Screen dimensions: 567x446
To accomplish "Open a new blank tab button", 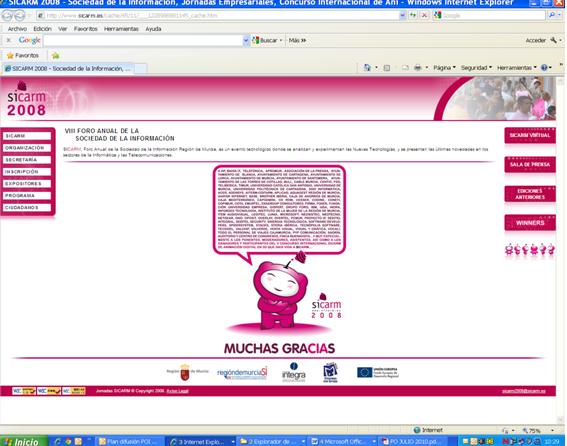I will (x=141, y=68).
